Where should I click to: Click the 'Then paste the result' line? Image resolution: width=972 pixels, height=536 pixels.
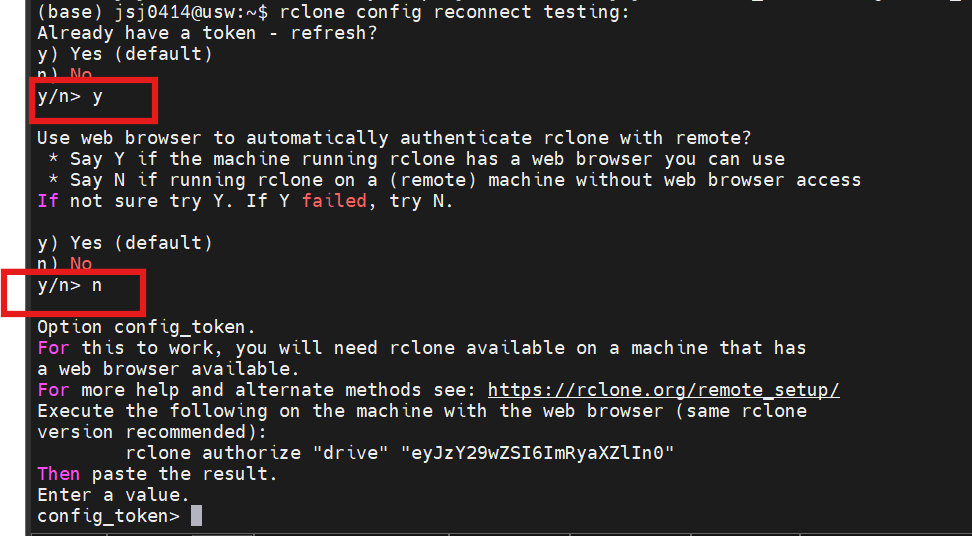coord(157,474)
